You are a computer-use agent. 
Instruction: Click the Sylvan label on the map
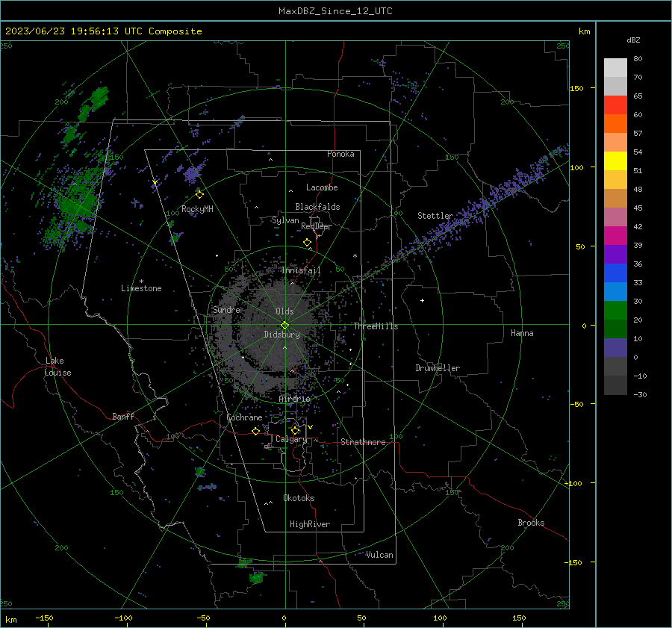(x=285, y=220)
